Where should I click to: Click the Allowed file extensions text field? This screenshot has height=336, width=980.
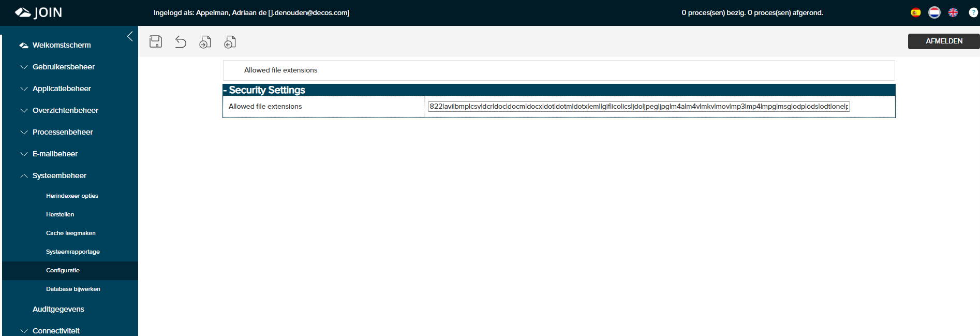pos(639,107)
